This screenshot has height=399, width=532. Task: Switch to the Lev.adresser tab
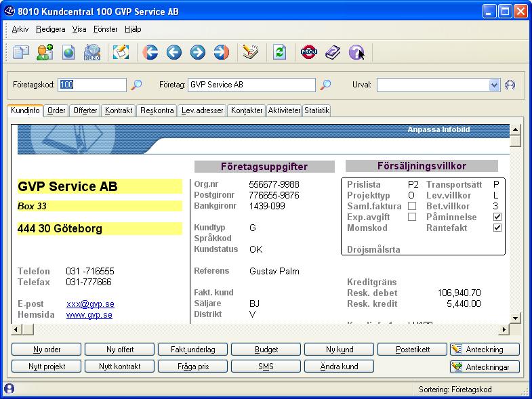tap(202, 110)
